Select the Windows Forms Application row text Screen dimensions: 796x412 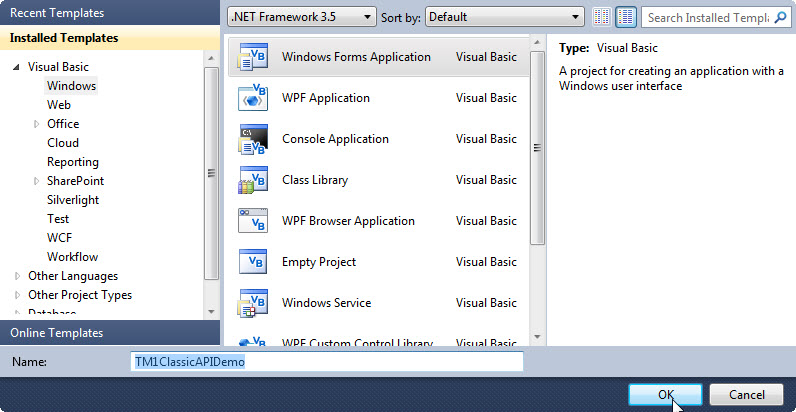(356, 57)
